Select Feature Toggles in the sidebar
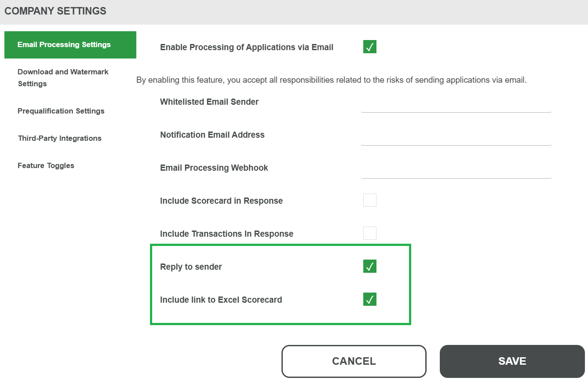Image resolution: width=588 pixels, height=392 pixels. tap(46, 165)
